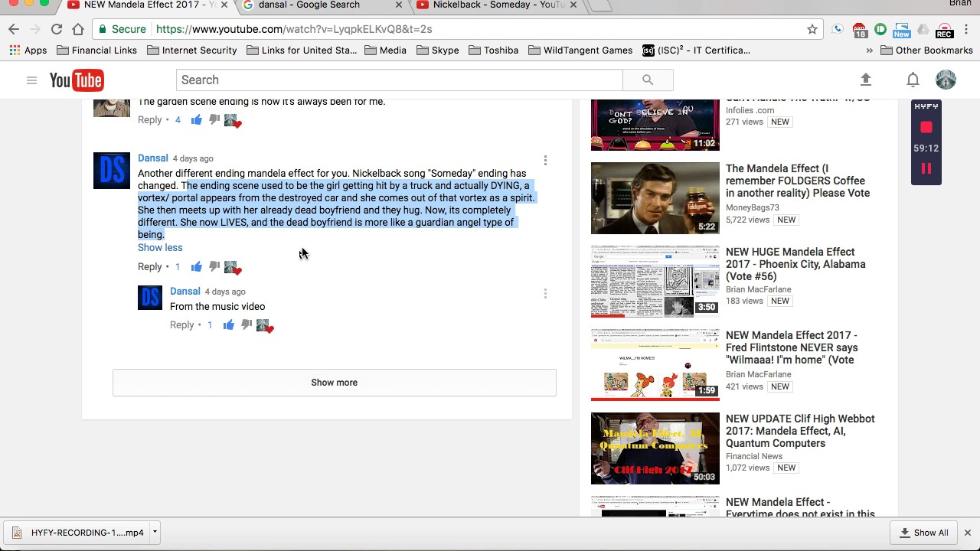Click the Show more comments button

tap(335, 383)
